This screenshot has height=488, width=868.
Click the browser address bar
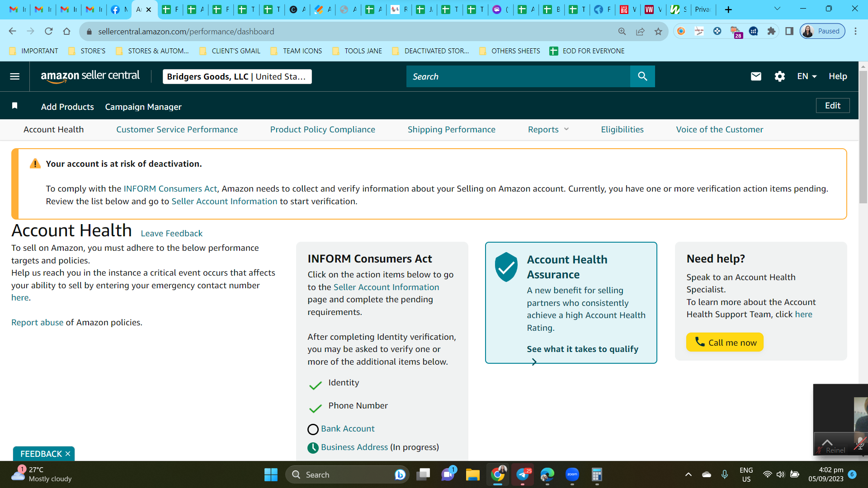tap(353, 31)
